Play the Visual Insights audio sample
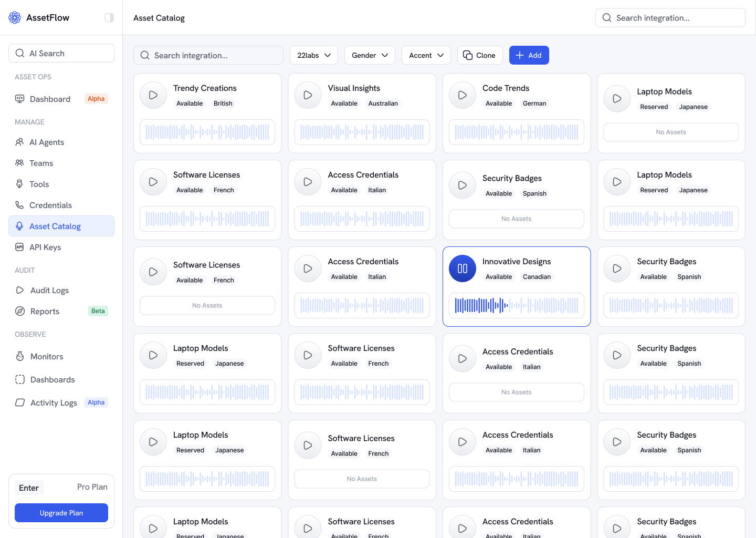This screenshot has width=756, height=538. [x=308, y=95]
